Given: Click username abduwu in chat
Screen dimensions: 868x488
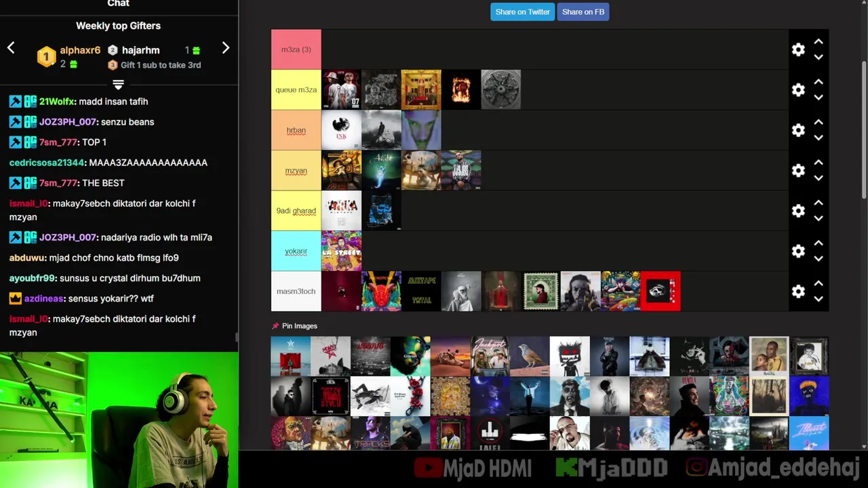Looking at the screenshot, I should 28,258.
